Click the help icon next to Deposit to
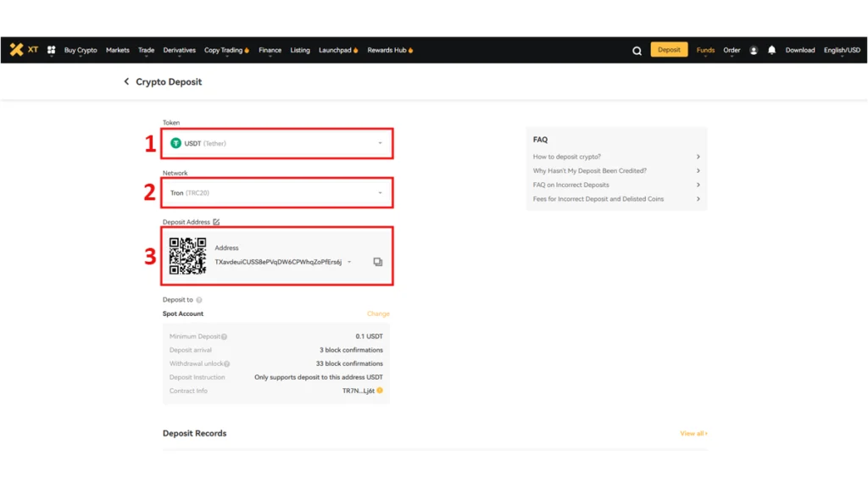The width and height of the screenshot is (868, 488). (x=198, y=300)
